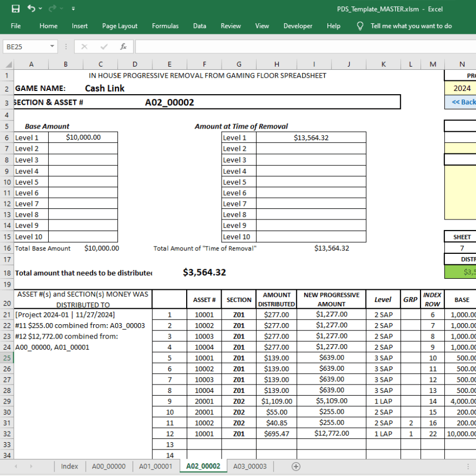
Task: Select row 25 header
Action: tap(7, 358)
